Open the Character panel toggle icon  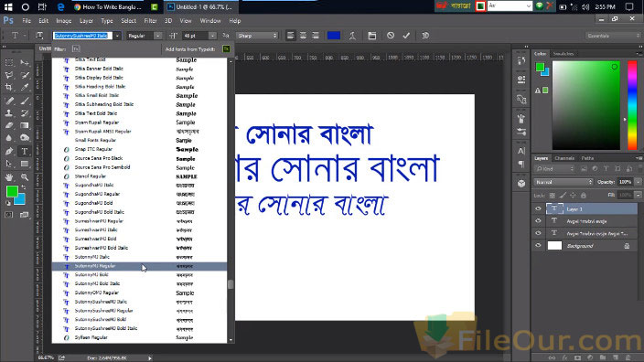372,36
